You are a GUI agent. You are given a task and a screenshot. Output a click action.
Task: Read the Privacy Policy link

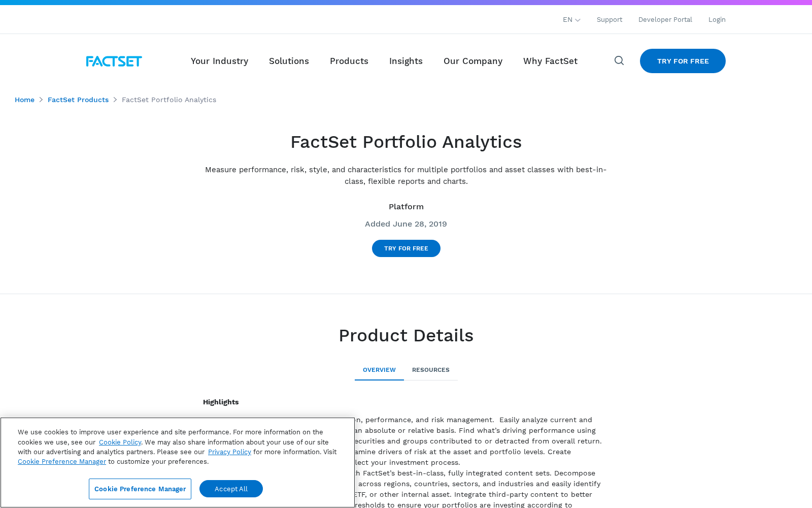229,452
